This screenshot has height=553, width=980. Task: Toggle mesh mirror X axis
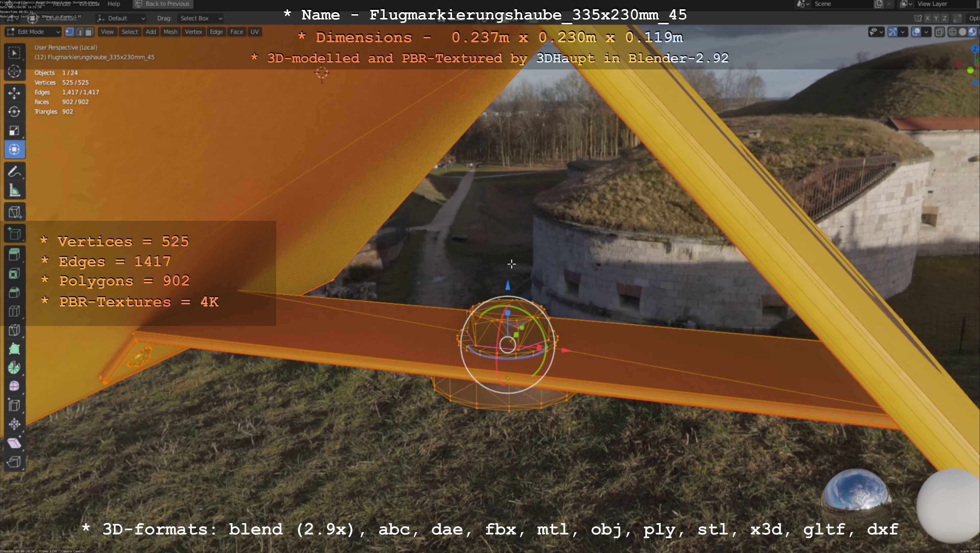click(x=928, y=18)
